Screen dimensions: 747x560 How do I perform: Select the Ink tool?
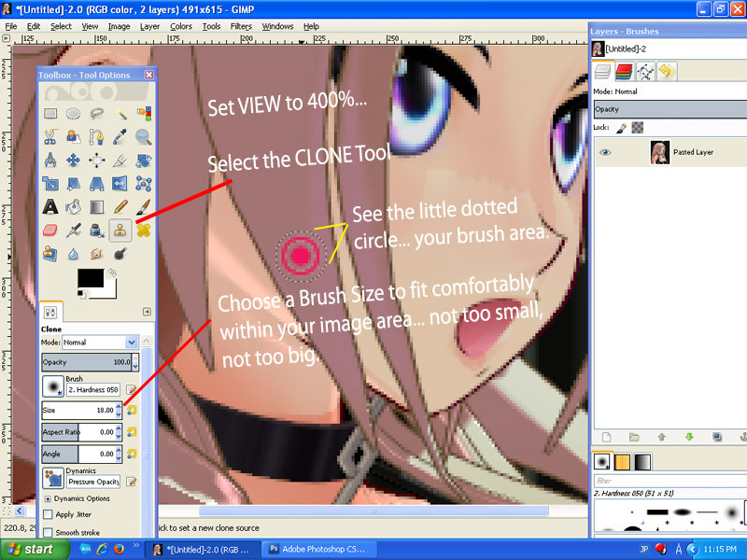97,231
